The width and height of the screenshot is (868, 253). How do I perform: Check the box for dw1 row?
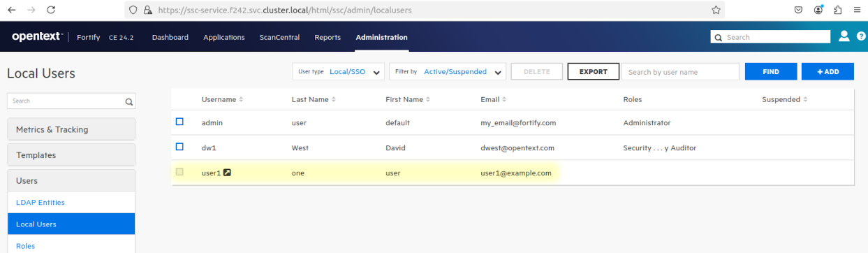click(x=179, y=147)
